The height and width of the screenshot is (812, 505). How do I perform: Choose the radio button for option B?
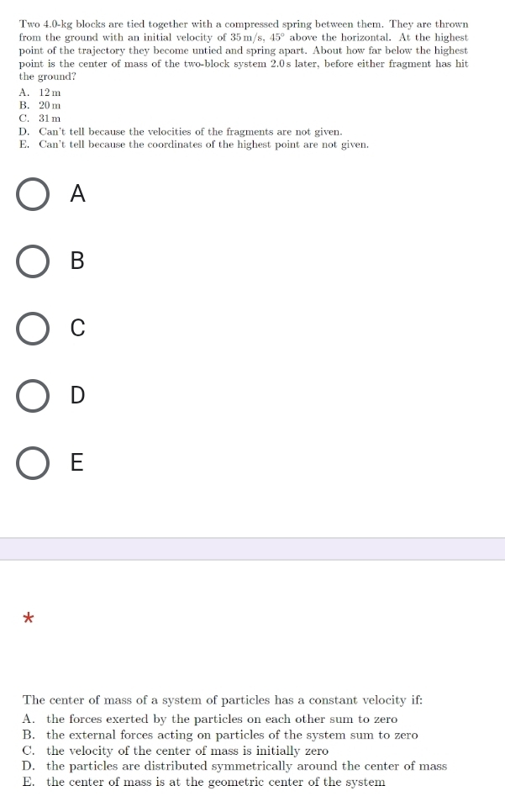pyautogui.click(x=33, y=261)
